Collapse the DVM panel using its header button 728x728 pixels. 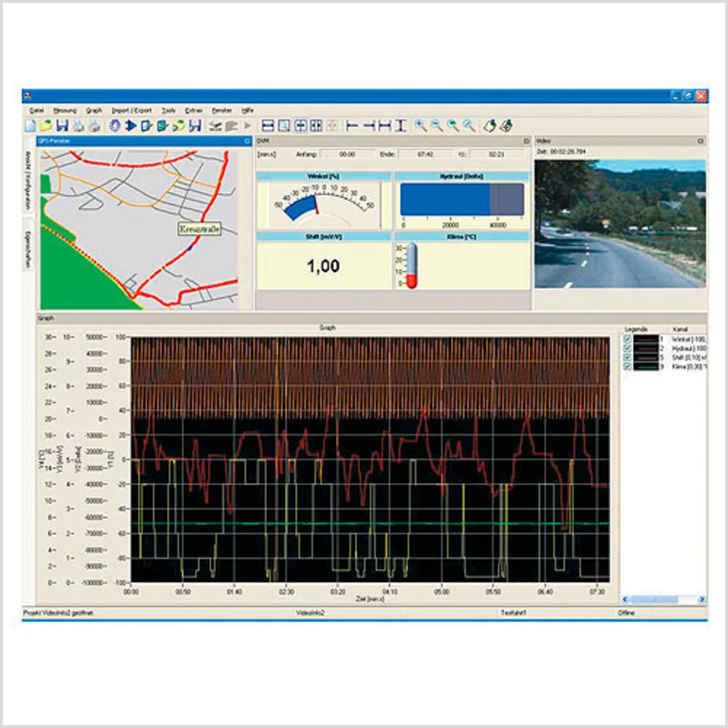[526, 141]
